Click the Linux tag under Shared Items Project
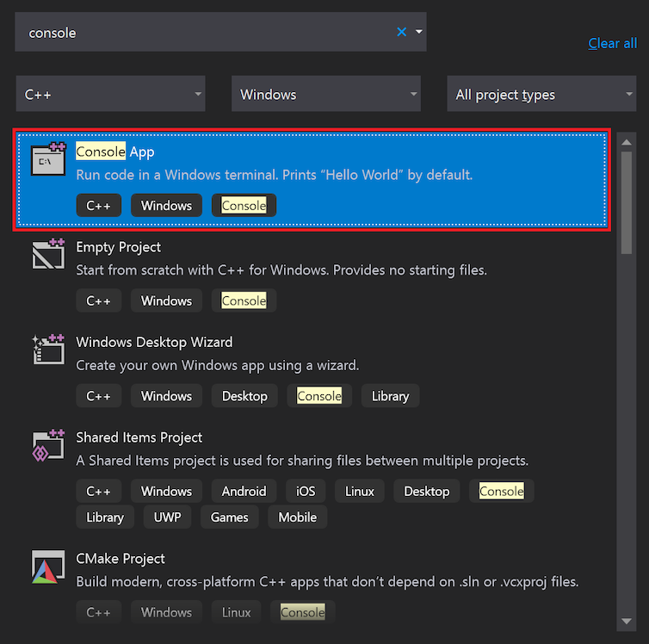The width and height of the screenshot is (649, 644). point(359,491)
